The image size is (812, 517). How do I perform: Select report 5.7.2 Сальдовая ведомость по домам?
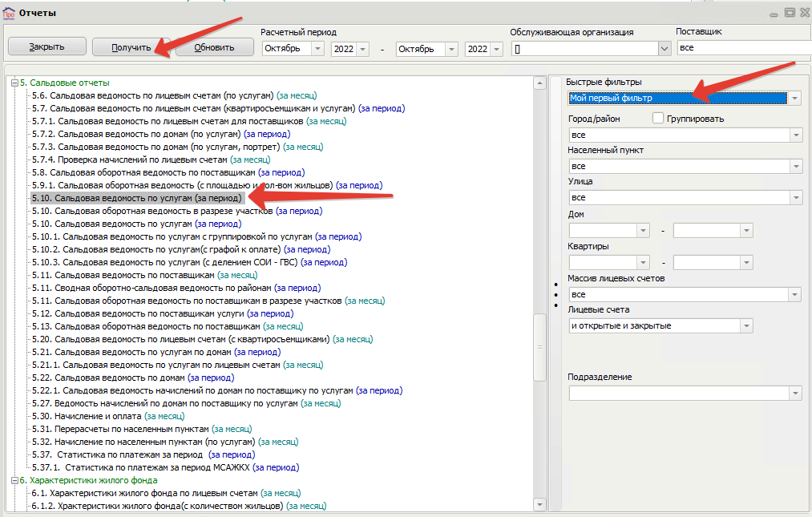(x=161, y=134)
